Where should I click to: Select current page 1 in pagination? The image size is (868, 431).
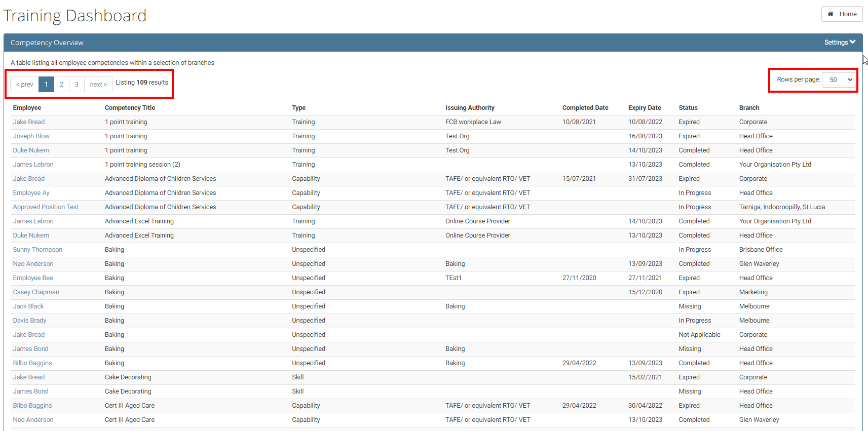click(46, 85)
